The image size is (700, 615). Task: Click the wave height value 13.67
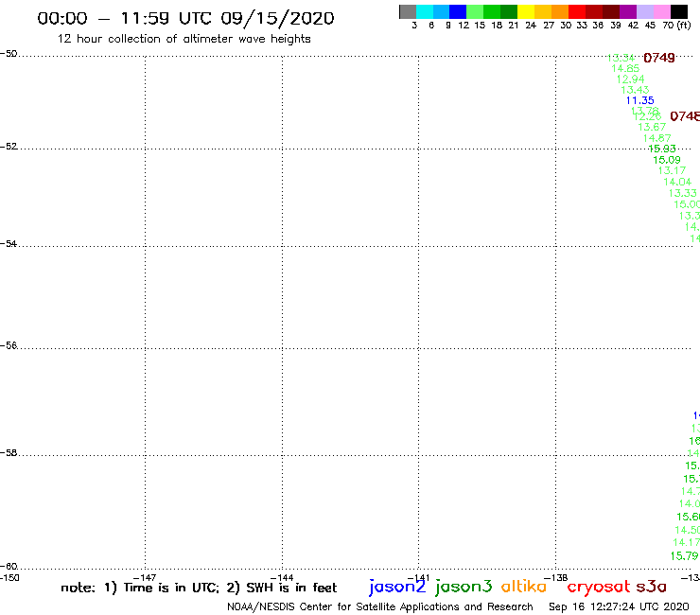[x=652, y=127]
